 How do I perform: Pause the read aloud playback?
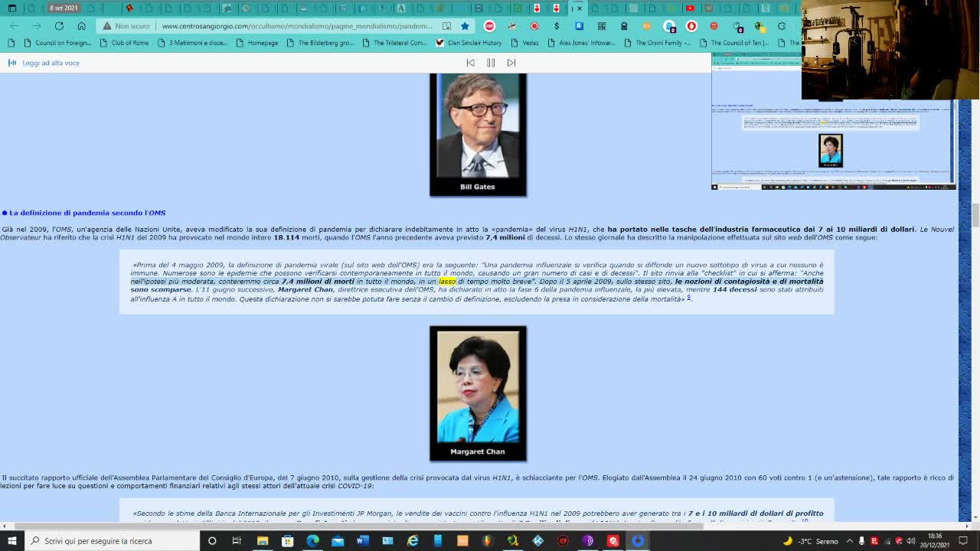[x=491, y=63]
